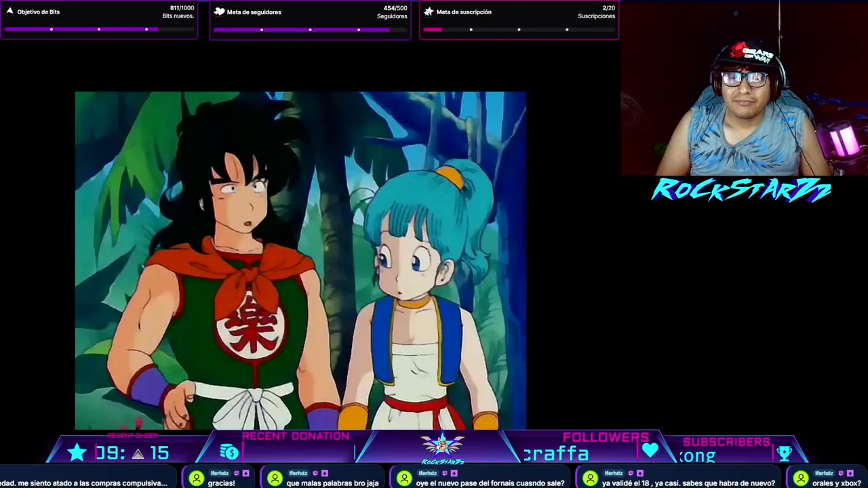Click the avatar beside the 'ya validé el 18' message

pos(590,479)
